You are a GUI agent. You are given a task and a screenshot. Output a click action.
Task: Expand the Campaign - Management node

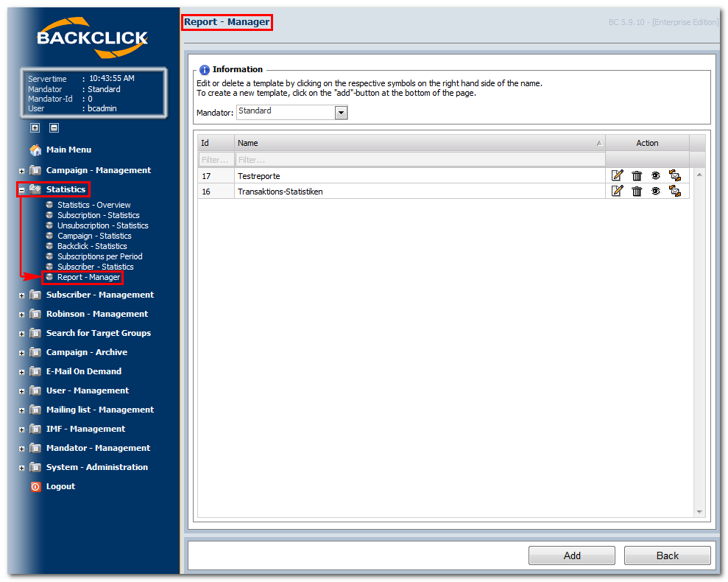pyautogui.click(x=21, y=171)
